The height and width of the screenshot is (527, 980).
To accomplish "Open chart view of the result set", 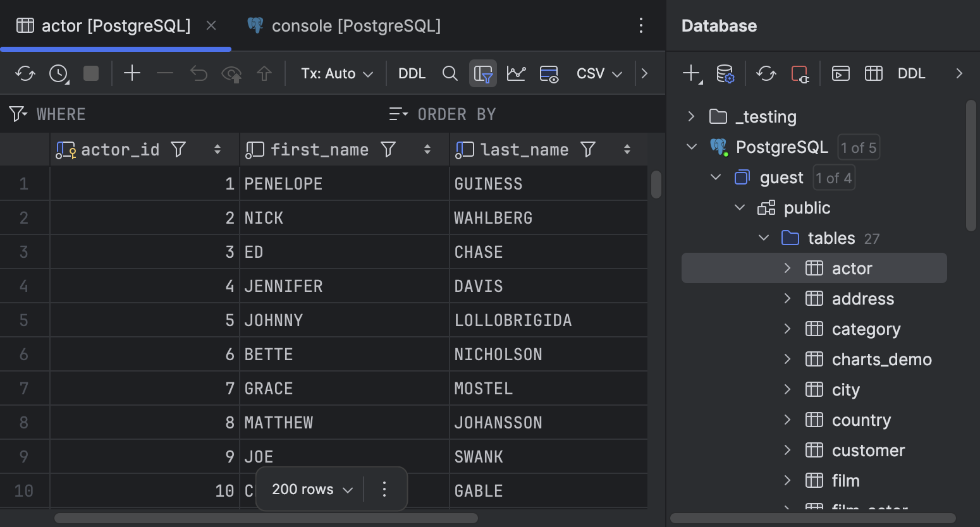I will tap(516, 73).
